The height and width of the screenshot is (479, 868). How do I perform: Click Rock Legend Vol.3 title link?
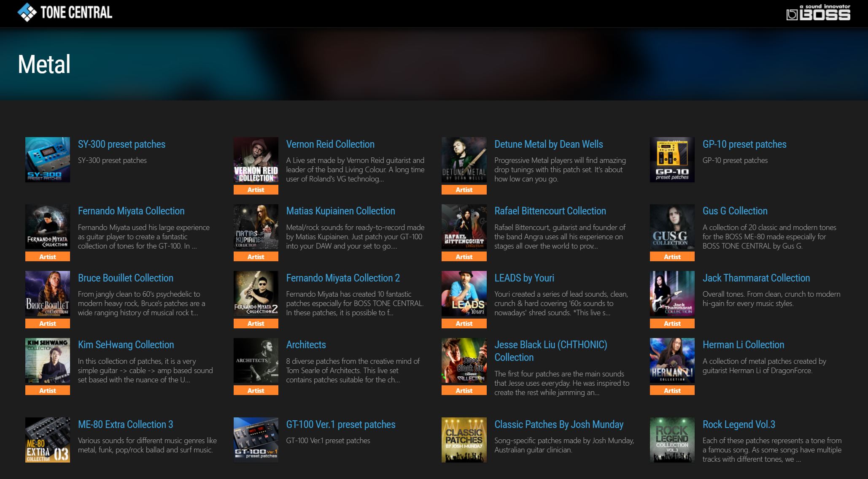tap(739, 425)
